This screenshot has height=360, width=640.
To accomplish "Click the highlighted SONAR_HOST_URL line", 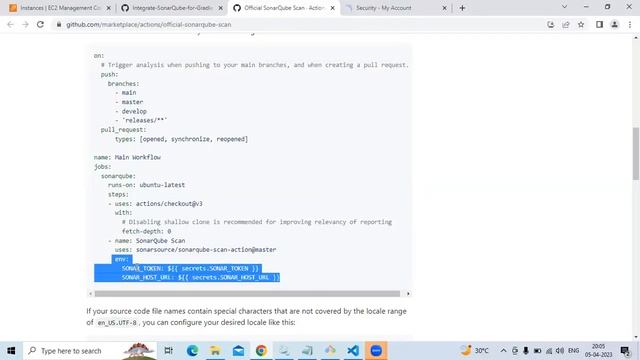I will [x=200, y=277].
